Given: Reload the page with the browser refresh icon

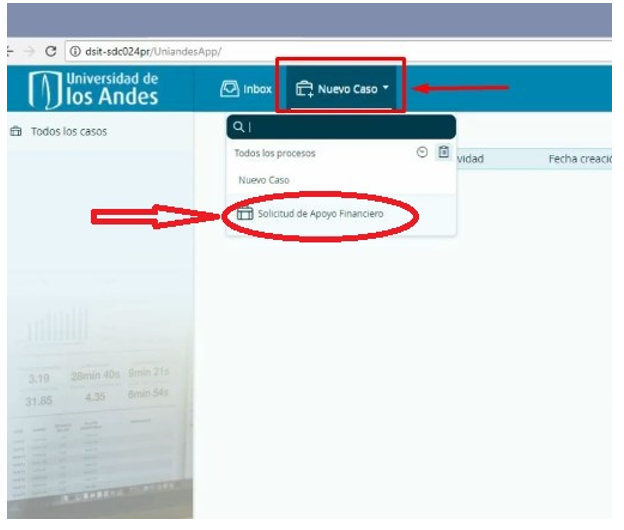Looking at the screenshot, I should point(50,51).
